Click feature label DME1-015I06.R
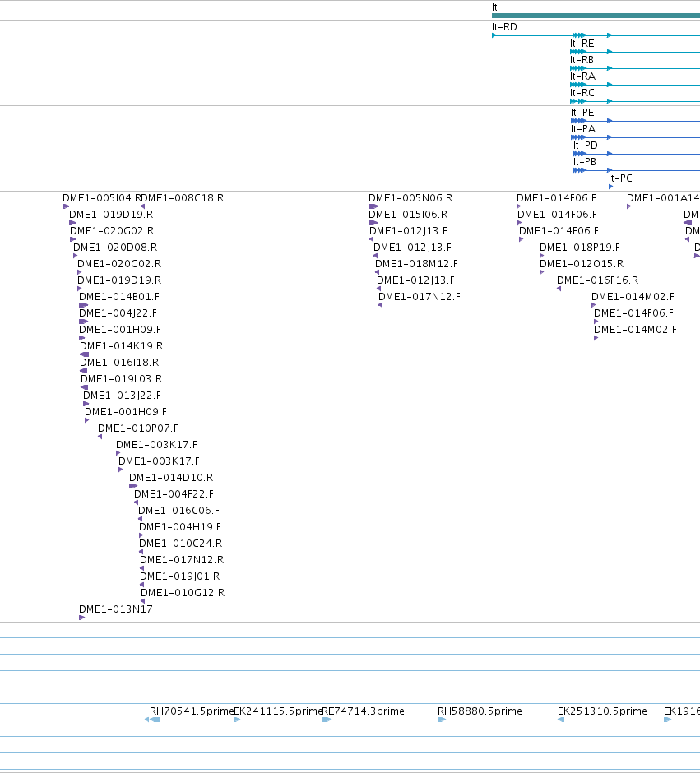This screenshot has height=773, width=700. click(x=408, y=215)
